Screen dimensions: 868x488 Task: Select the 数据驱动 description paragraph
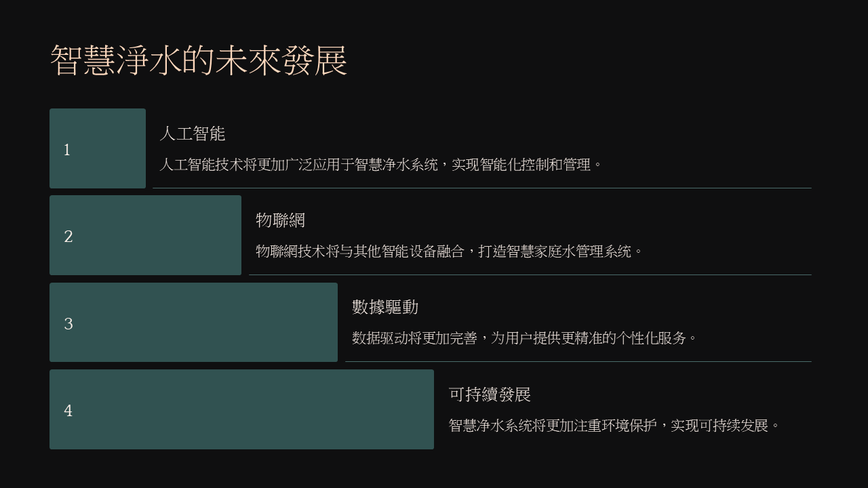tap(525, 338)
